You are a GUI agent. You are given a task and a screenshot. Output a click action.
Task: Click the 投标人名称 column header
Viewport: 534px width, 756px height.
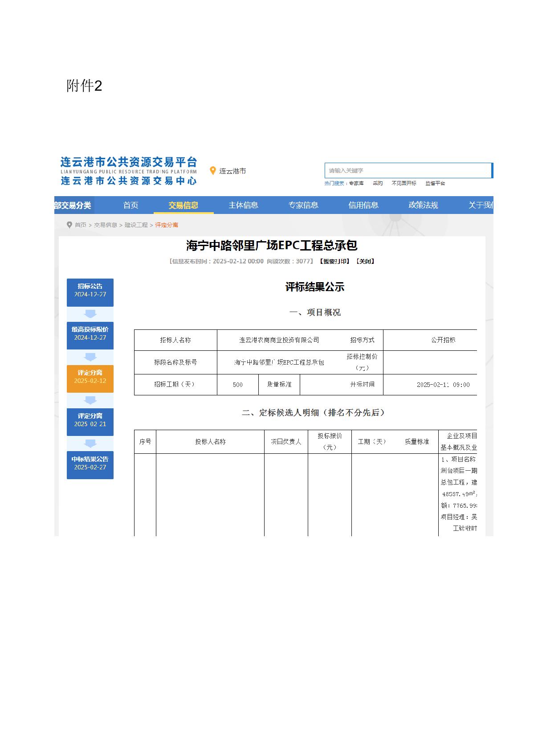pos(210,442)
